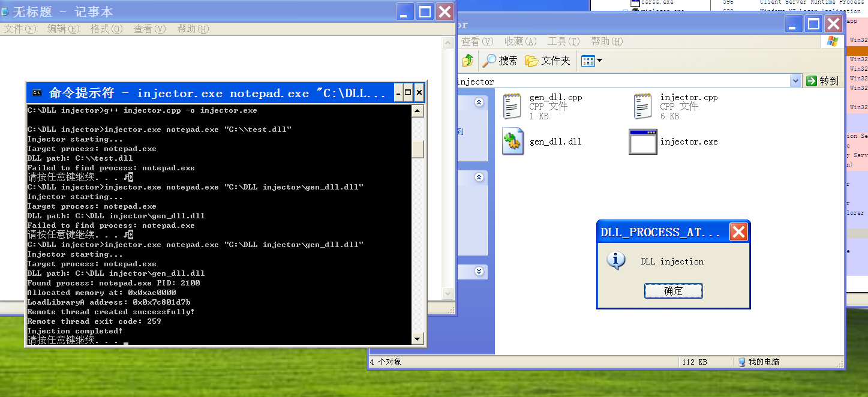The image size is (868, 397).
Task: Click 'Allocated memory at: 0x0xac0000' console line
Action: pos(102,293)
